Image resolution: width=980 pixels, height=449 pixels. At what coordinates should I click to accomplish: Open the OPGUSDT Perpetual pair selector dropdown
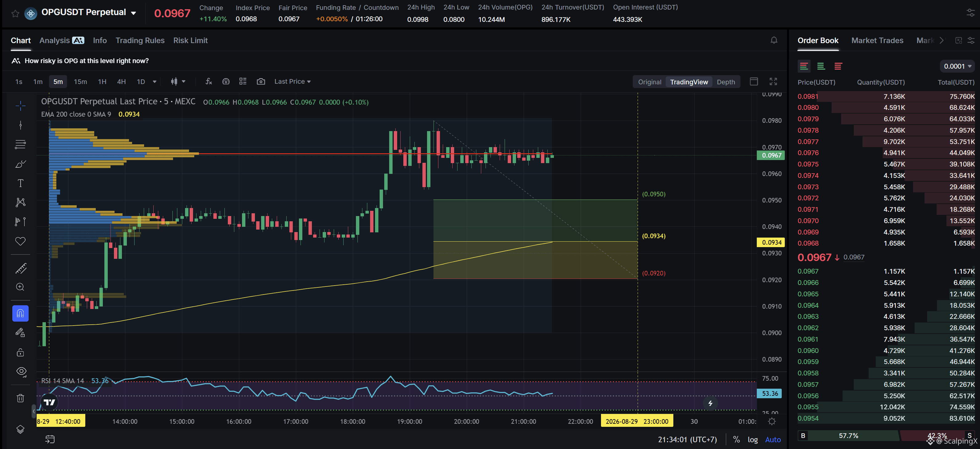133,13
